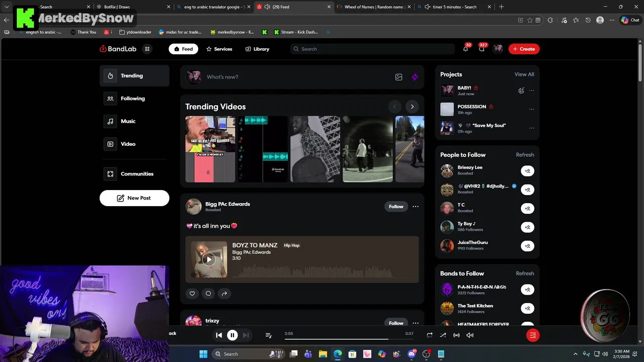The image size is (644, 362).
Task: Switch to the Feed tab
Action: 183,49
